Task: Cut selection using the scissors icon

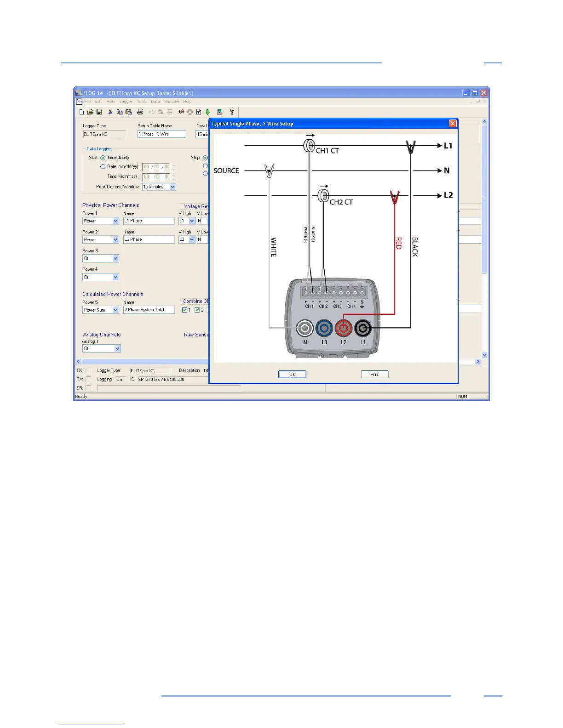Action: [x=110, y=112]
